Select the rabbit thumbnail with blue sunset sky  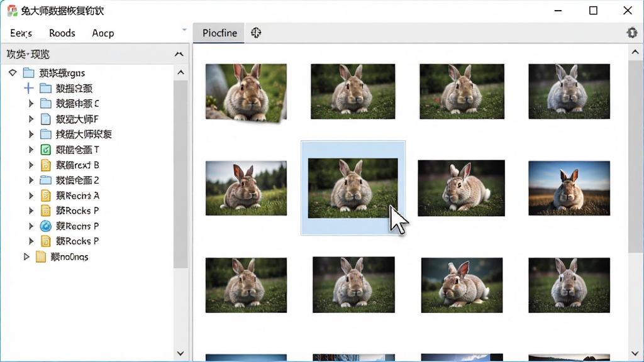(569, 188)
